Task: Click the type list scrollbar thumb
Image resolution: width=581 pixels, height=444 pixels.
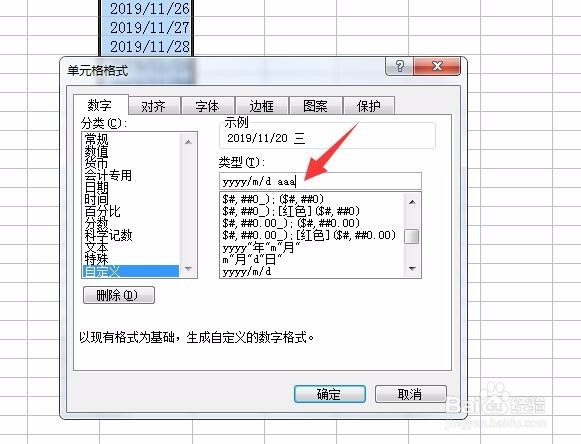Action: [412, 236]
